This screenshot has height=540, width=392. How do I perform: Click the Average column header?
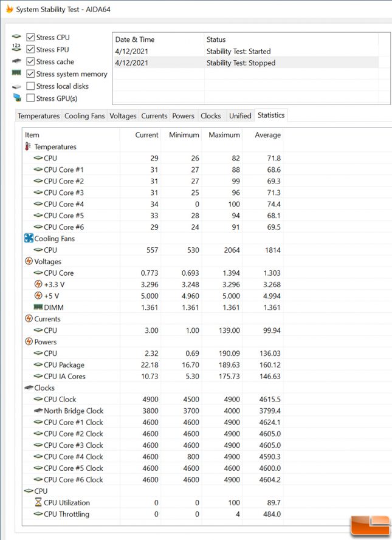(x=263, y=135)
